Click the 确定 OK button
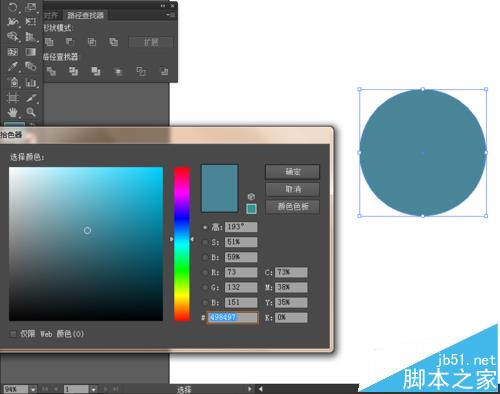The image size is (500, 394). click(x=292, y=172)
